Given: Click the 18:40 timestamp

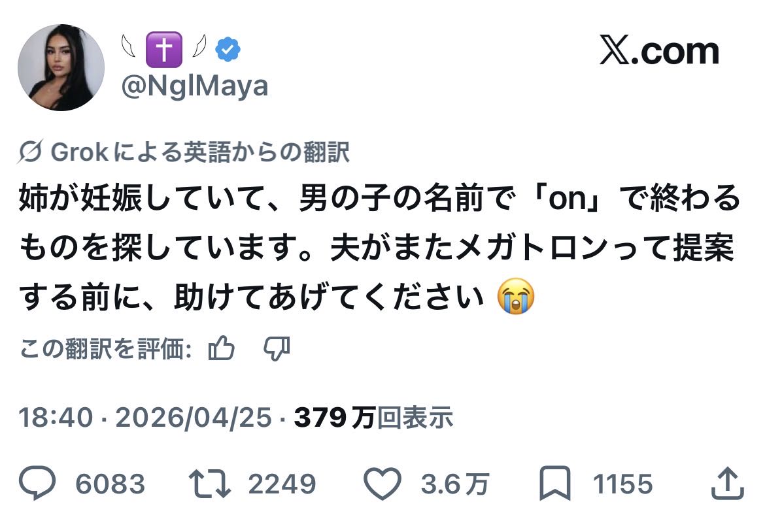Looking at the screenshot, I should coord(56,418).
